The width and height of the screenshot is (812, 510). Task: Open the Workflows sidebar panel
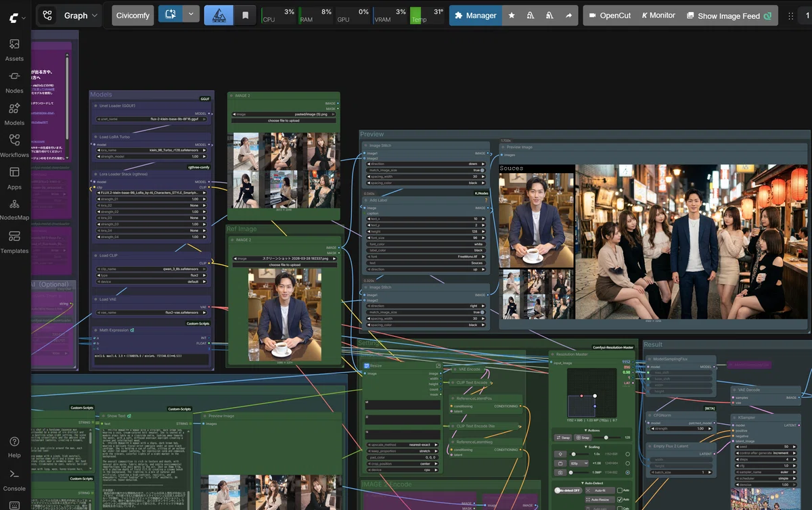coord(14,146)
